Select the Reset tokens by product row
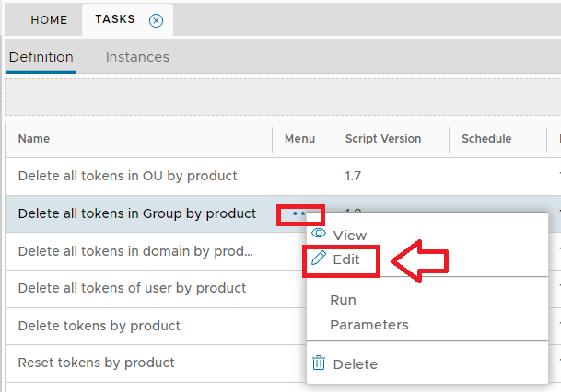The width and height of the screenshot is (561, 392). (96, 363)
